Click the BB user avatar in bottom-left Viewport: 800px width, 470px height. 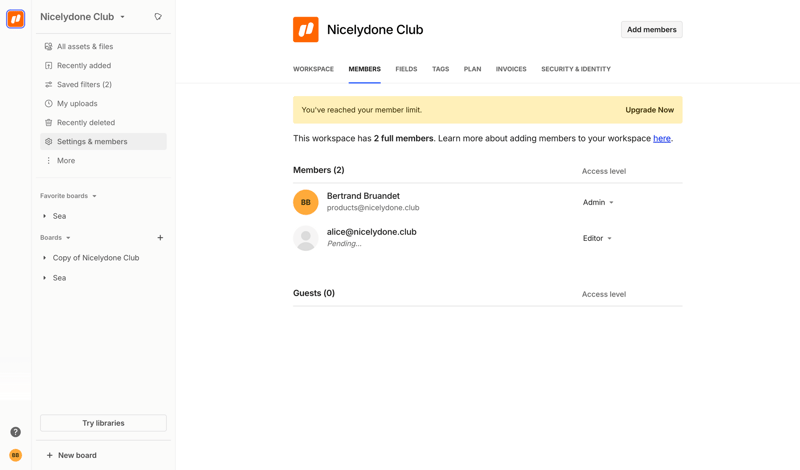click(x=15, y=455)
